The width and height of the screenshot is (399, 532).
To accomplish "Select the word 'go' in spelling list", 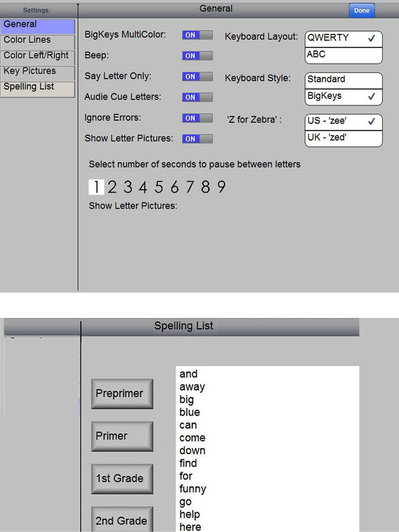I will [x=185, y=502].
